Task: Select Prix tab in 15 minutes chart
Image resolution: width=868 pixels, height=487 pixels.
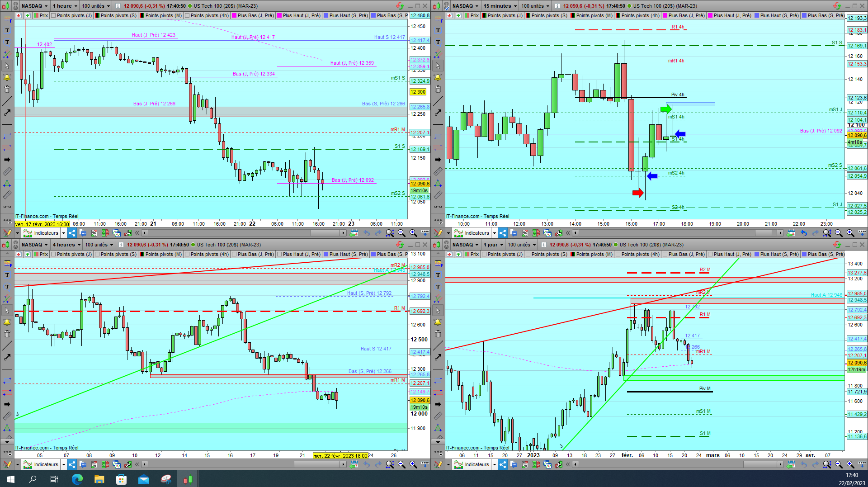Action: pos(471,15)
